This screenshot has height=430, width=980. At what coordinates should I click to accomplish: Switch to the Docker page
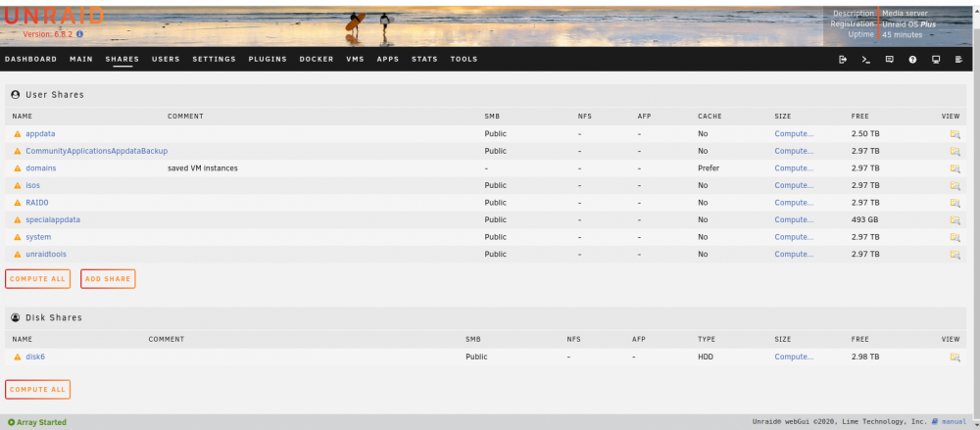[x=317, y=60]
